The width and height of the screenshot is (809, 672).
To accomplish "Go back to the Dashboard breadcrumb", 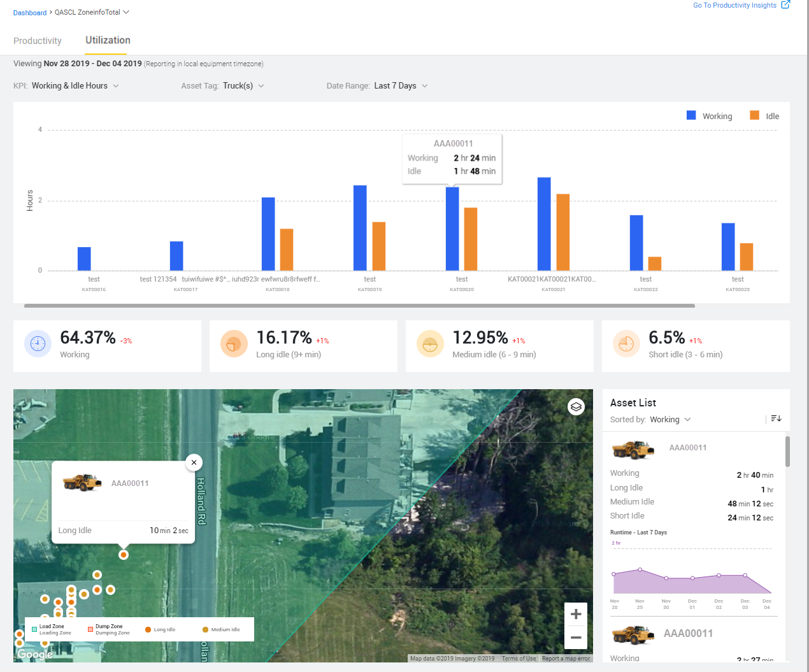I will pos(29,13).
